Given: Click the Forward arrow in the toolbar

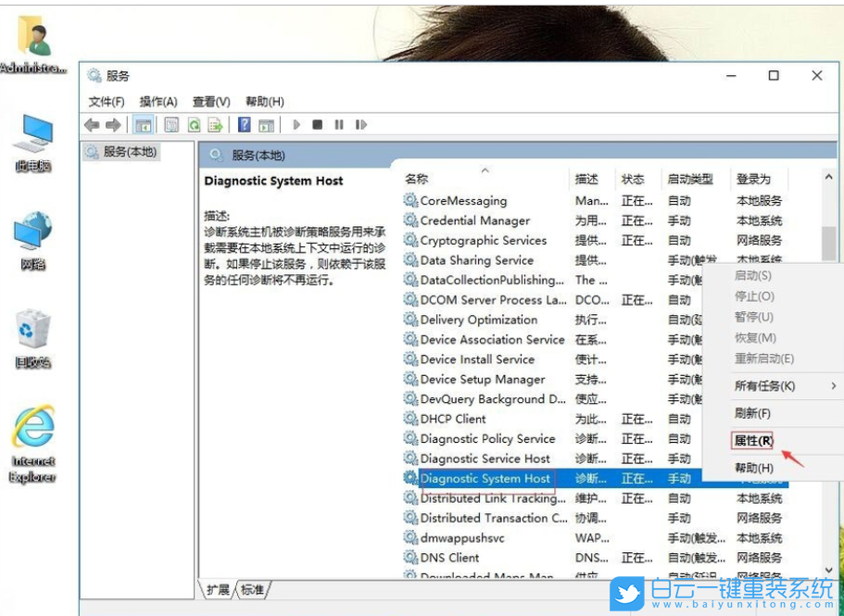Looking at the screenshot, I should [x=113, y=125].
